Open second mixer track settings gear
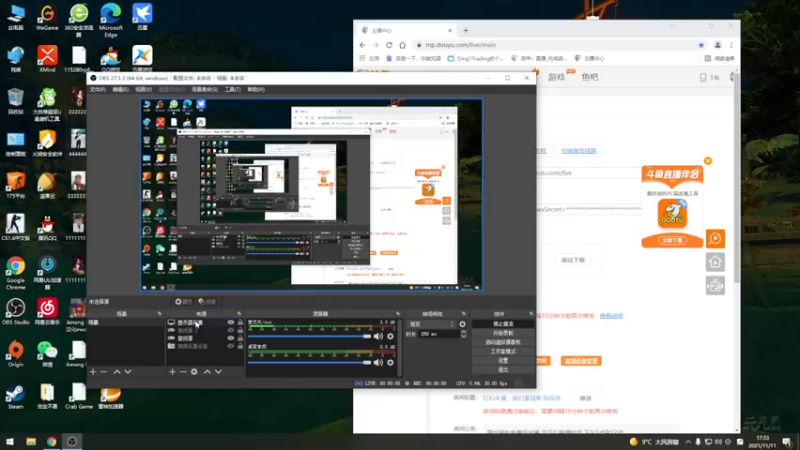Screen dimensions: 800x450 coord(390,362)
